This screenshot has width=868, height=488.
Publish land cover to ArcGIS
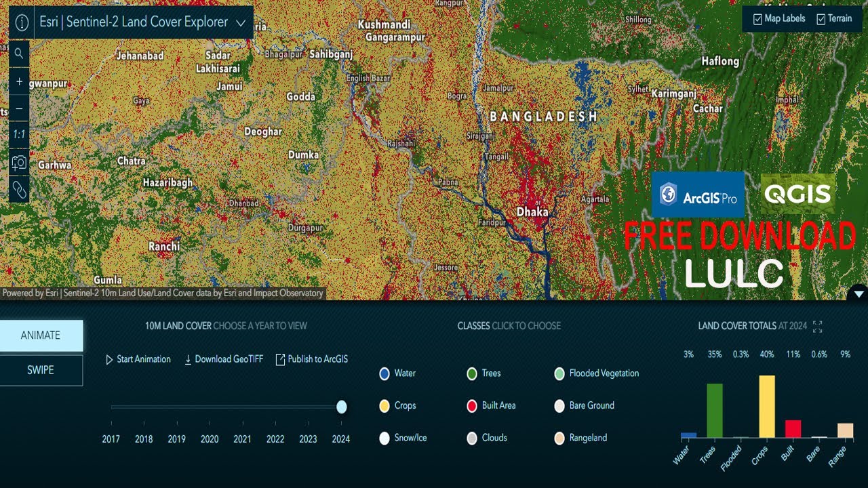[311, 359]
